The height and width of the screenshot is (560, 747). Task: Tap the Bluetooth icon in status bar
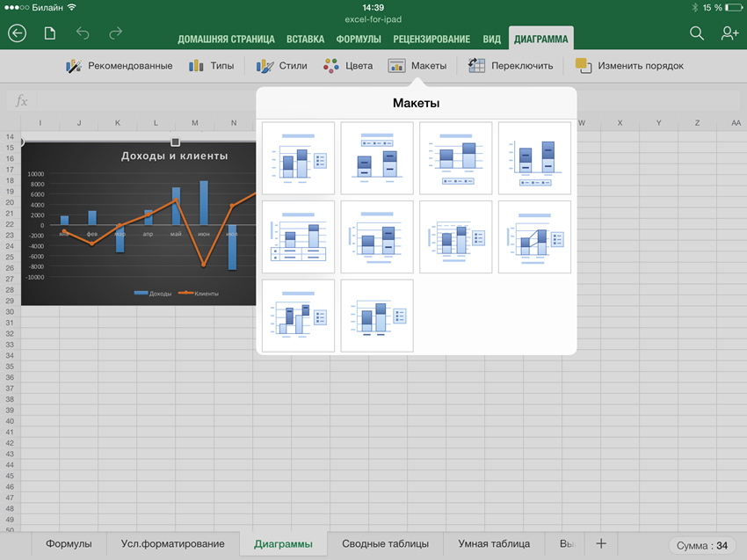pyautogui.click(x=694, y=8)
